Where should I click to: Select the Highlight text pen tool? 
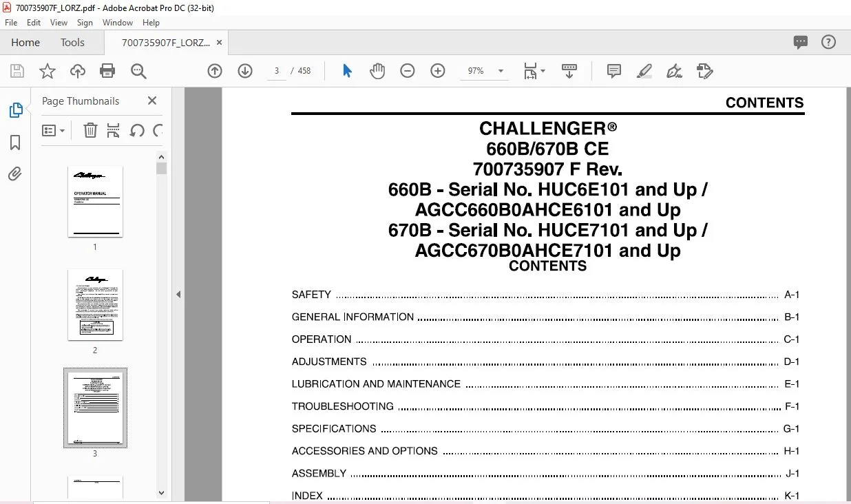(644, 71)
